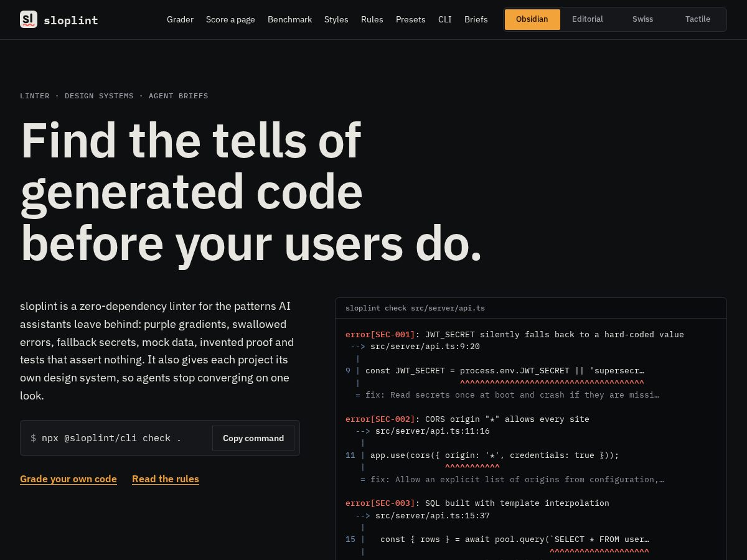Open the Presets nav item

tap(411, 19)
